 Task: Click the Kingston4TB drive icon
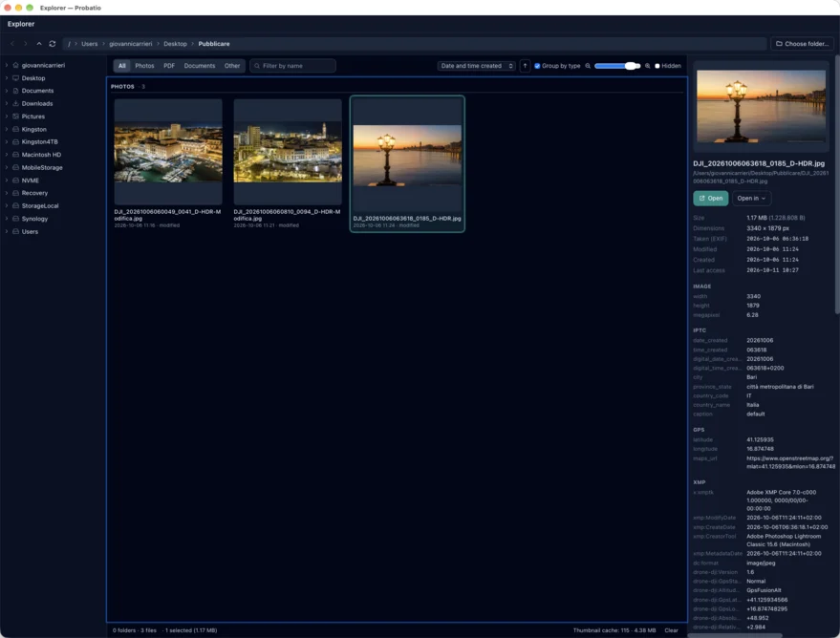[x=15, y=142]
